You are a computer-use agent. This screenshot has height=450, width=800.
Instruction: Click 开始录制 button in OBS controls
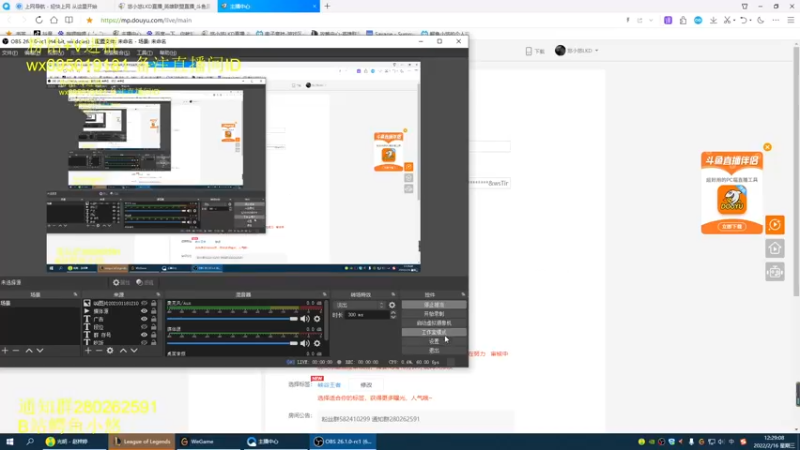coord(434,314)
